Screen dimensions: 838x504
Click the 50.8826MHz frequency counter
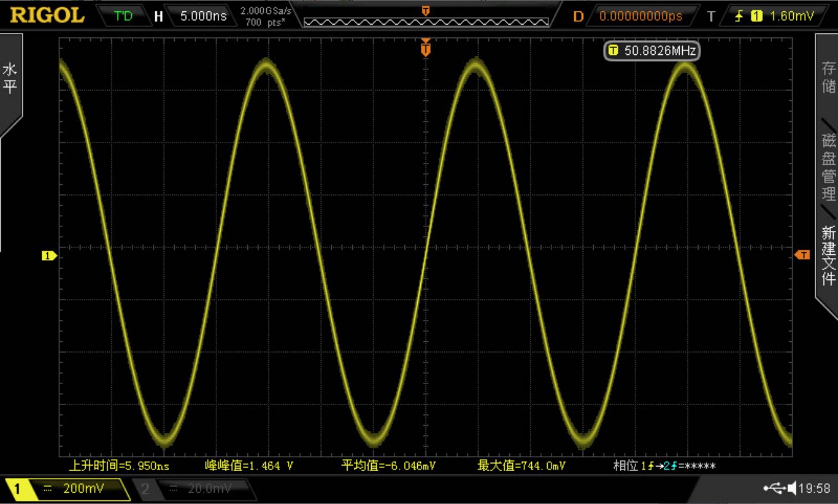point(652,50)
